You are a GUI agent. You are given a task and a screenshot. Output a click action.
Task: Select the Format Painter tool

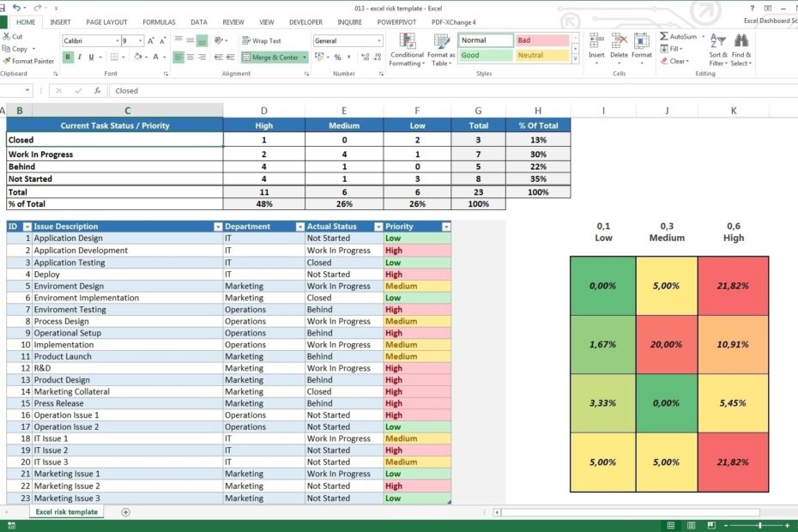(x=29, y=61)
